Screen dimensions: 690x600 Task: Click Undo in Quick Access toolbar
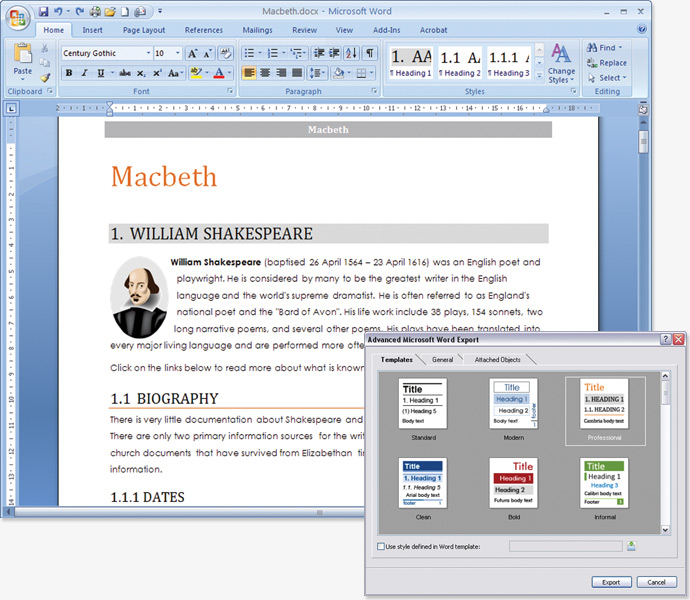click(x=58, y=11)
